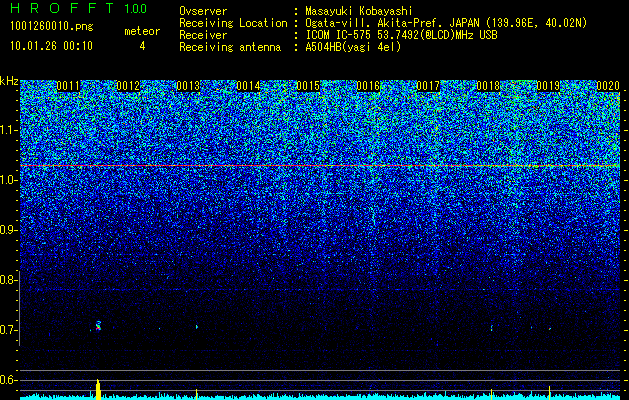Click the 'Ovserver' field label

(203, 11)
